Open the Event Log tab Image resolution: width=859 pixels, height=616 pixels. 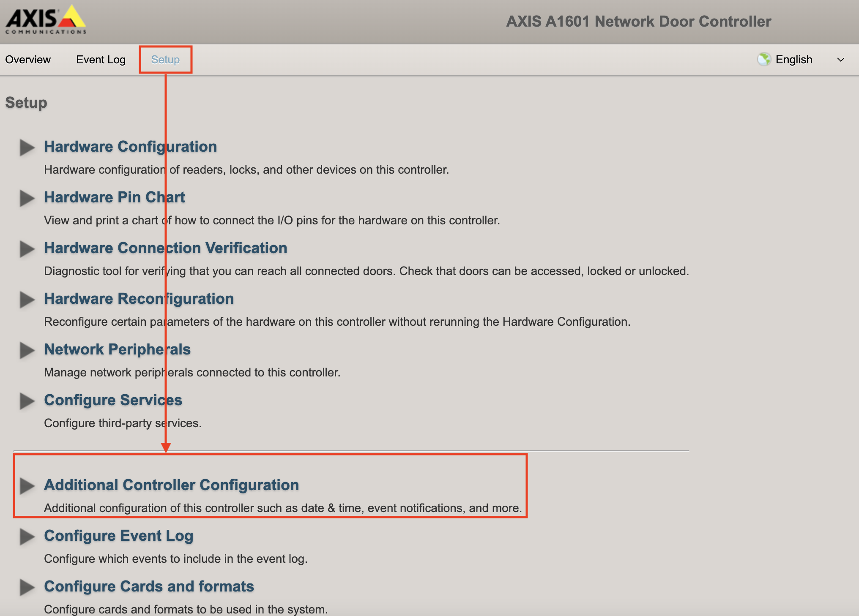click(101, 60)
